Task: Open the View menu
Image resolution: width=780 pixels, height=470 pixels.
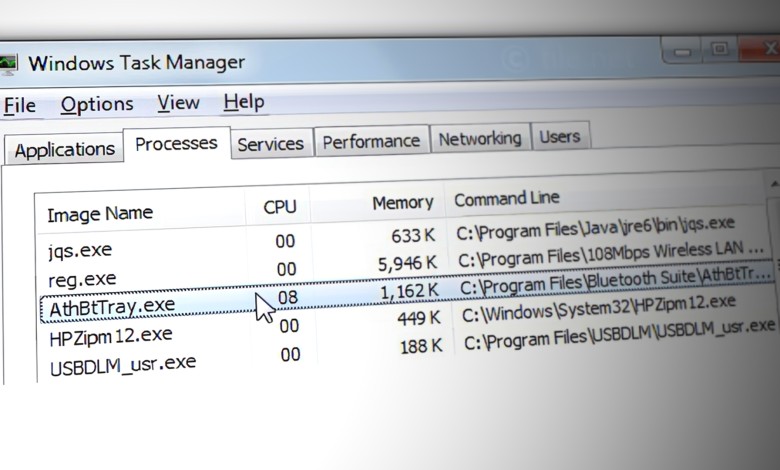Action: 178,103
